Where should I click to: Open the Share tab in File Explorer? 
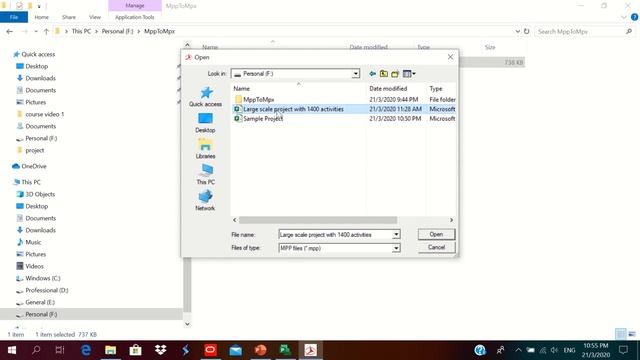click(x=69, y=17)
